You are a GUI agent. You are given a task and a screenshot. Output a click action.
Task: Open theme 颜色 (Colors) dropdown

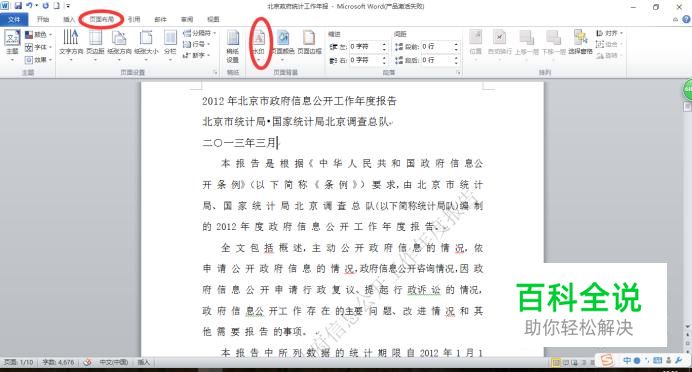38,34
